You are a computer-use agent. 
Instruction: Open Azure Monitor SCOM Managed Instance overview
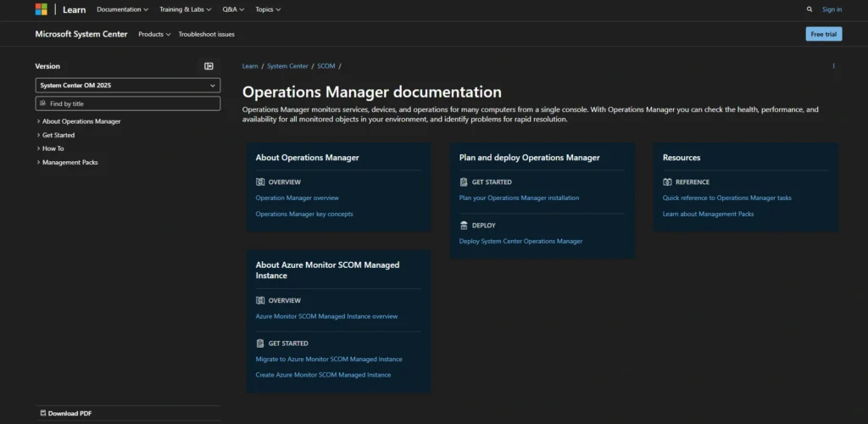[x=326, y=316]
